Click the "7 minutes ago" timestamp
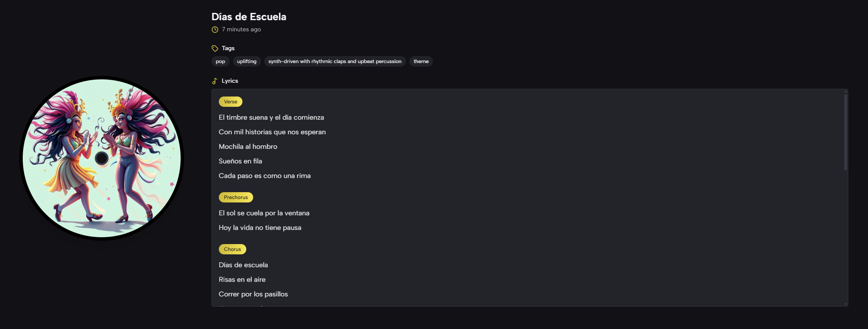 [241, 30]
